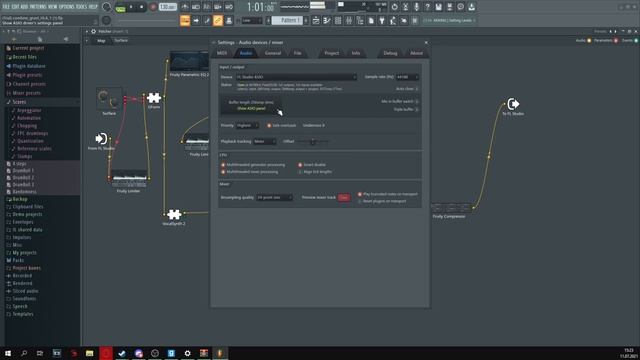The image size is (640, 360).
Task: Toggle pattern/song mode button
Action: point(121,7)
